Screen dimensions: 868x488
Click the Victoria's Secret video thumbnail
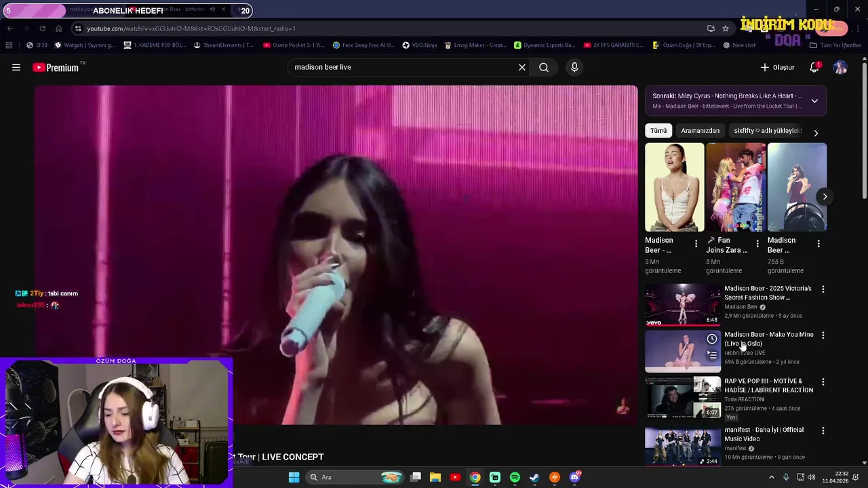click(683, 304)
